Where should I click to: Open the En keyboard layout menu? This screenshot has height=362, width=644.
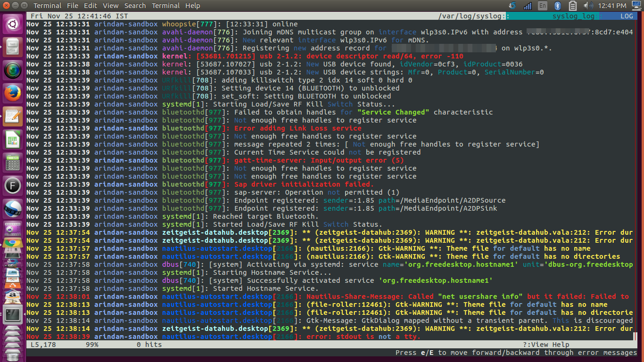pyautogui.click(x=543, y=6)
